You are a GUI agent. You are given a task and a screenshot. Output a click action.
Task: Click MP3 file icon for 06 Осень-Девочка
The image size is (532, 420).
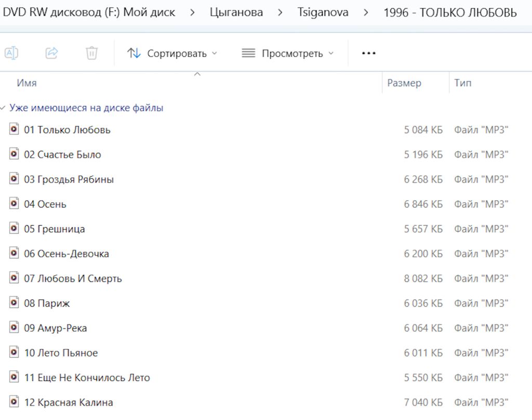14,253
